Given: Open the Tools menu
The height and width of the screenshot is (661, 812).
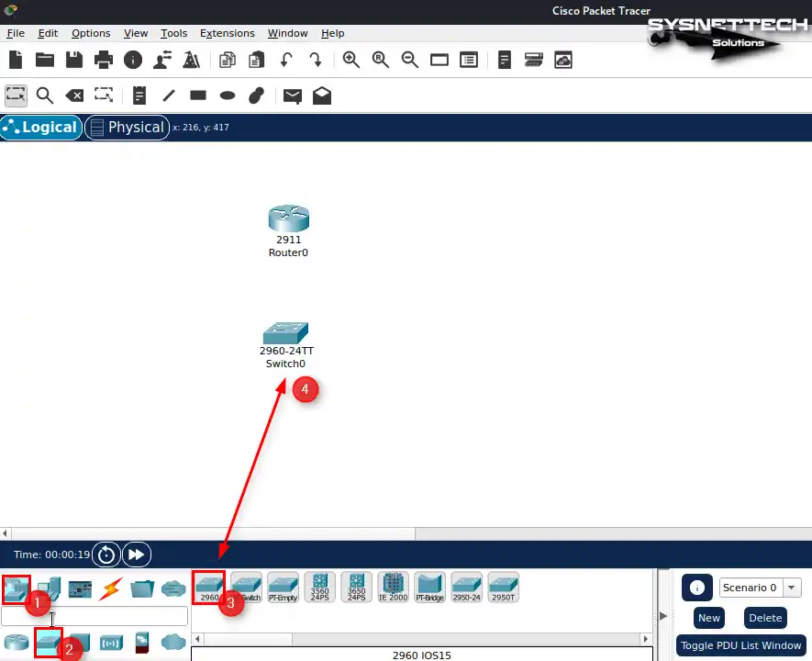Looking at the screenshot, I should coord(173,33).
